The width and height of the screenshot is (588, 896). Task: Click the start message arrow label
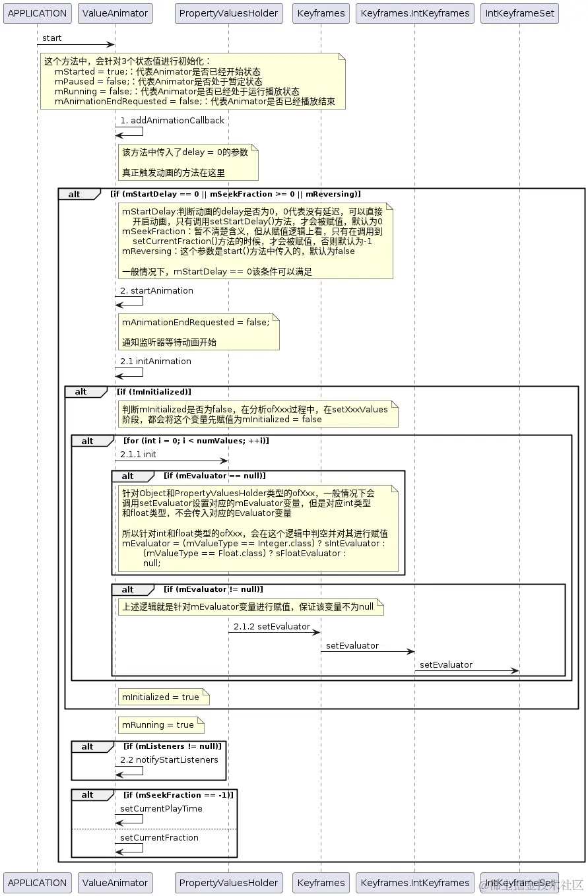click(51, 38)
